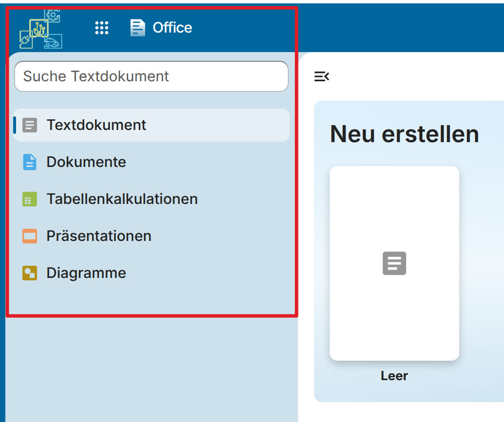Click the grey Textdokument sidebar icon
This screenshot has height=422, width=504.
(x=30, y=125)
